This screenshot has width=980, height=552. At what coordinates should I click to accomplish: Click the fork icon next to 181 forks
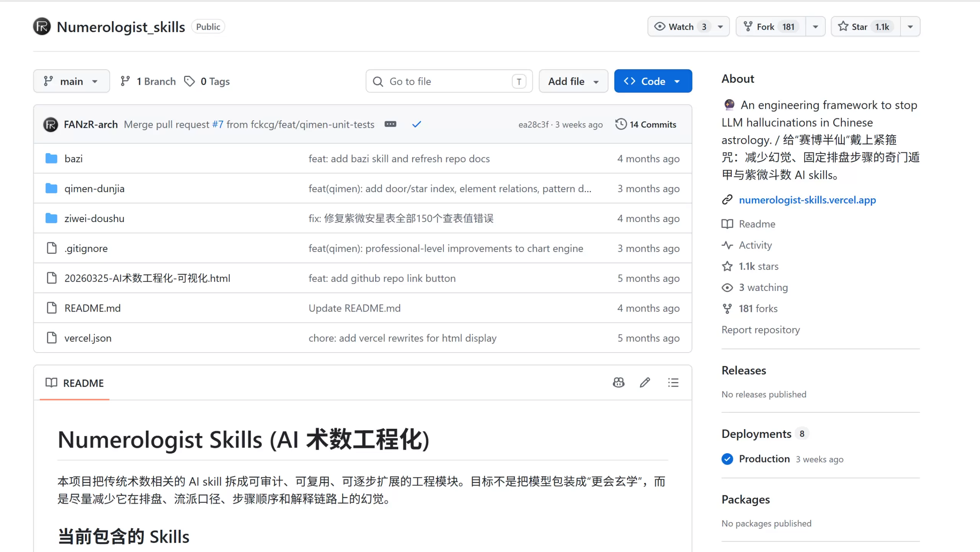point(727,309)
